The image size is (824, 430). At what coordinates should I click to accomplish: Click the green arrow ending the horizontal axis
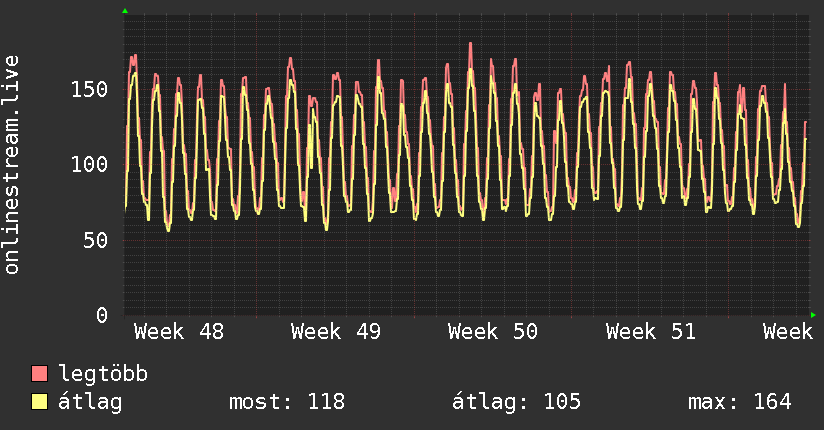click(814, 315)
